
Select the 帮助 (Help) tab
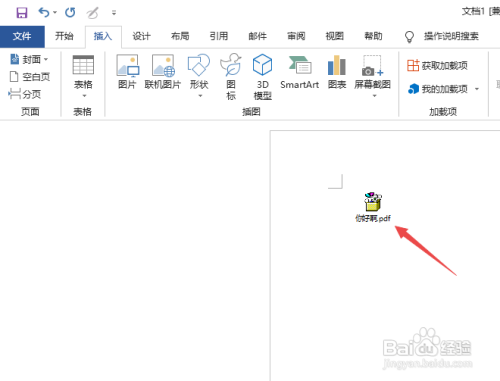373,36
